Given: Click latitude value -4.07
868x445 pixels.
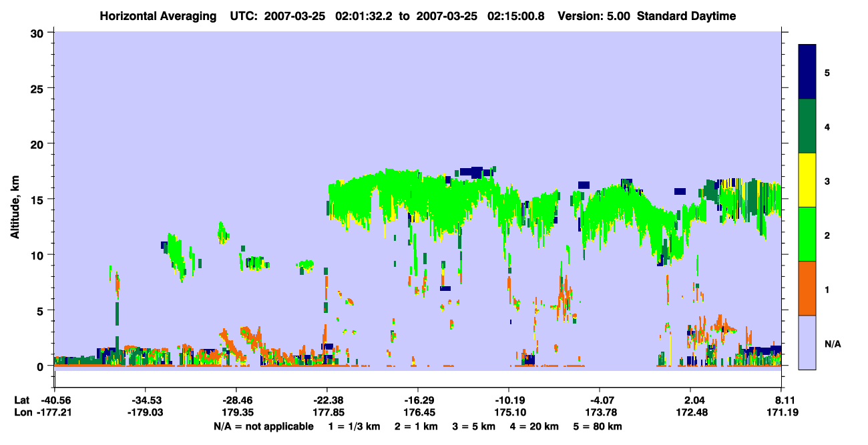Looking at the screenshot, I should 600,400.
